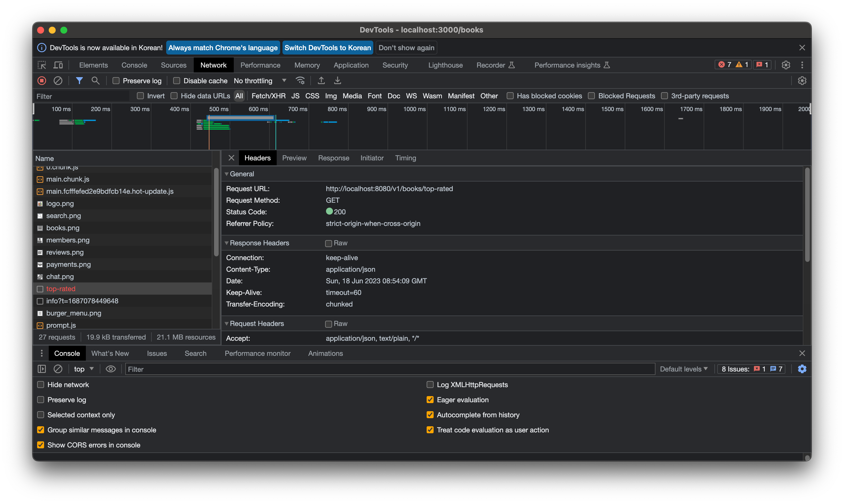The image size is (844, 504).
Task: Clear the network log
Action: [x=58, y=81]
